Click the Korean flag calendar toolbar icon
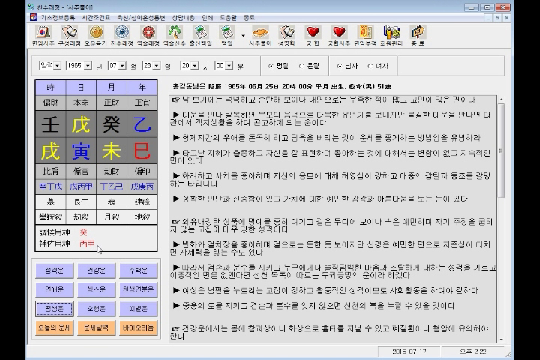540x360 pixels. (43, 32)
